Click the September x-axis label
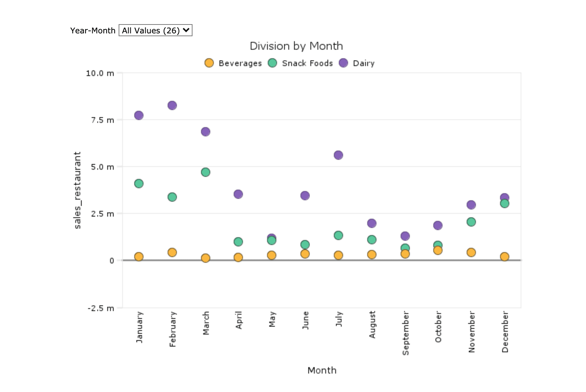This screenshot has height=392, width=586. point(406,333)
